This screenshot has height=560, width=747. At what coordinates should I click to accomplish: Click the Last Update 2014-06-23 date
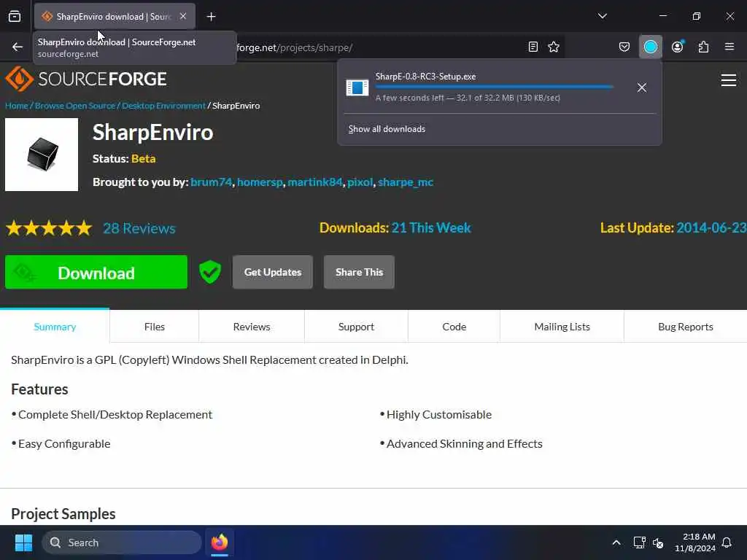click(711, 227)
